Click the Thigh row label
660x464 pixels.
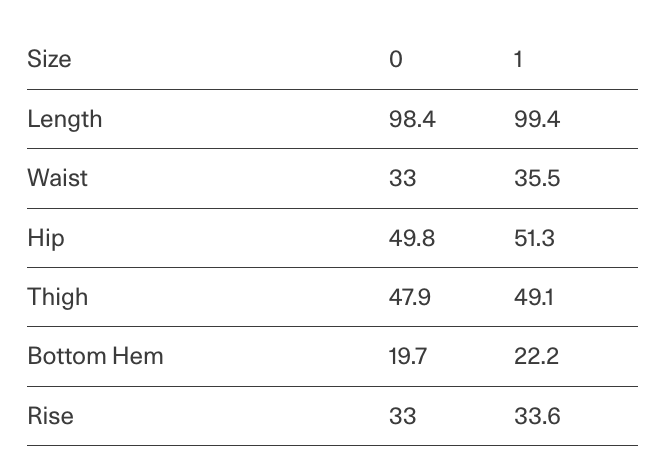(57, 297)
